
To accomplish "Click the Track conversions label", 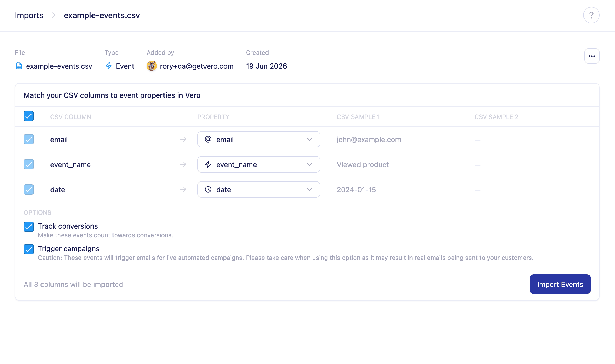I will point(68,226).
